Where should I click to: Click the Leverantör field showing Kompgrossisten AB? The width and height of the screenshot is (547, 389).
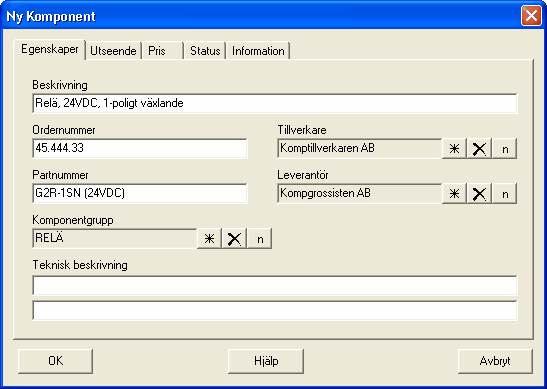tap(360, 193)
